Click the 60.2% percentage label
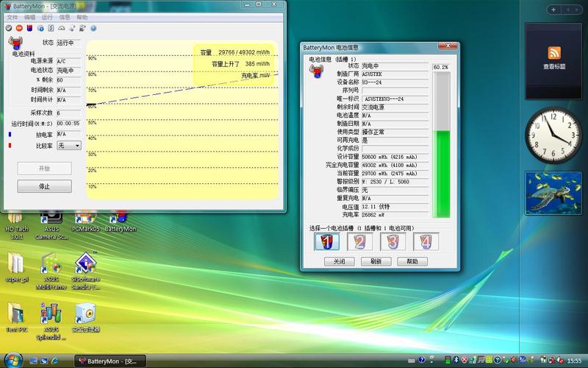 (x=440, y=67)
